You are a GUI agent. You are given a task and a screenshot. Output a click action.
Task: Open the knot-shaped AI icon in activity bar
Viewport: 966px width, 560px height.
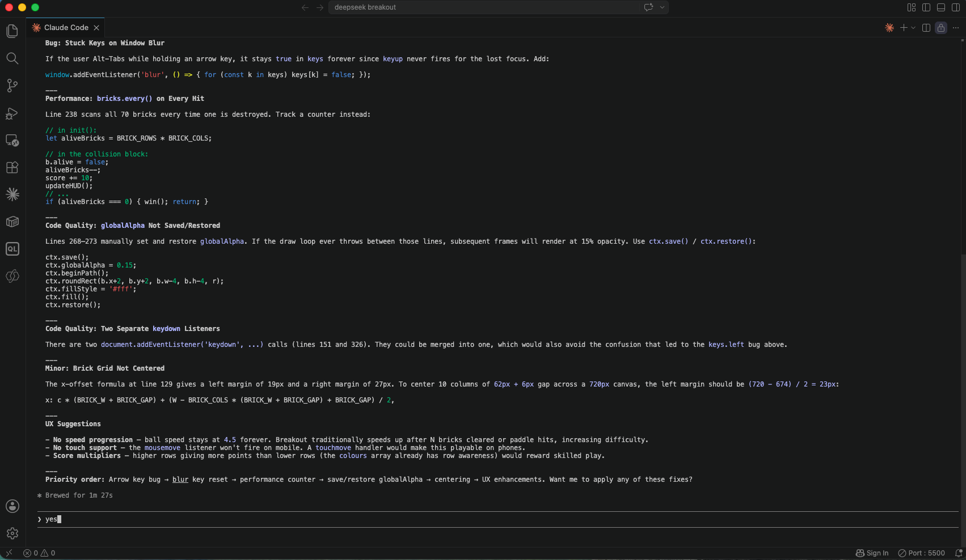12,276
